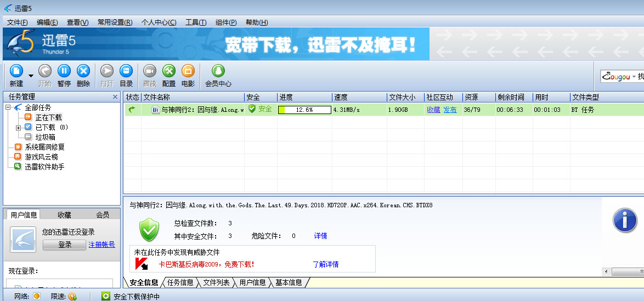Click the 注册帐号 link
The width and height of the screenshot is (644, 301).
(x=102, y=245)
